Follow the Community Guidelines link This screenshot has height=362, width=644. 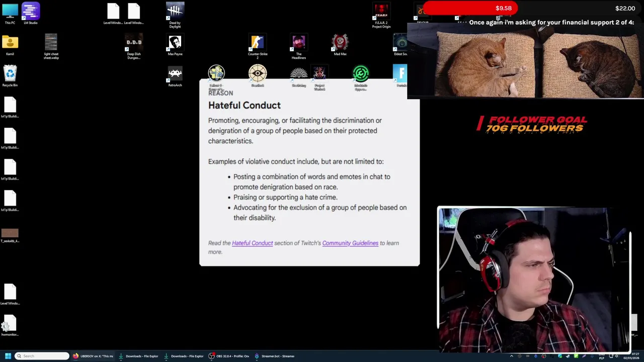point(350,243)
